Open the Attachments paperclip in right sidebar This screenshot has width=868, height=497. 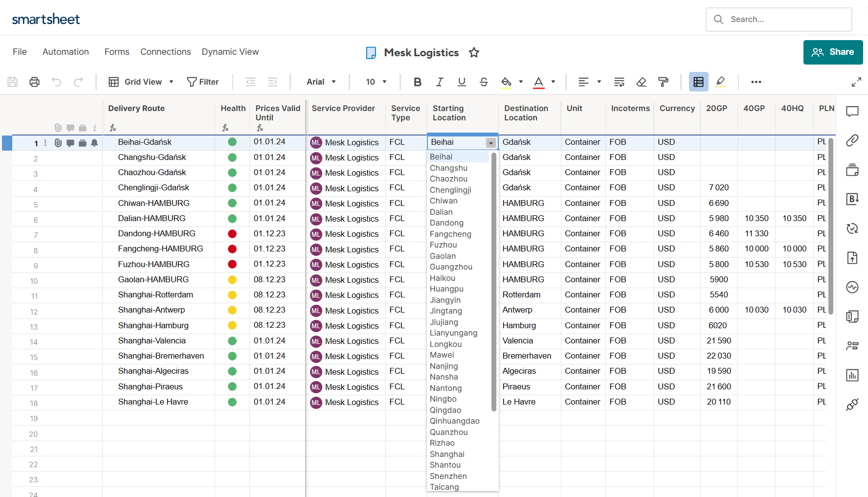tap(852, 141)
